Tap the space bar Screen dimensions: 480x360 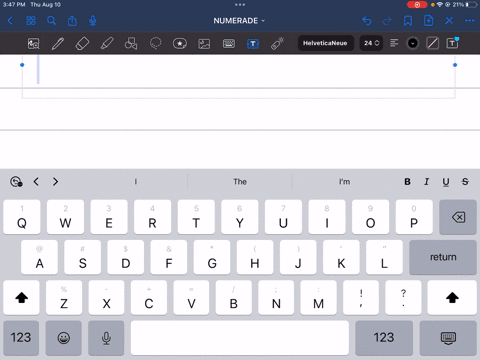click(240, 338)
